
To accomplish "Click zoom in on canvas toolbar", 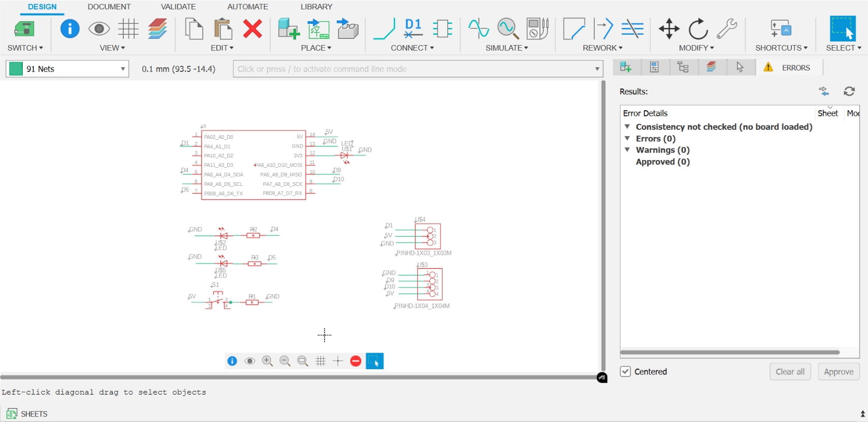I will tap(267, 361).
